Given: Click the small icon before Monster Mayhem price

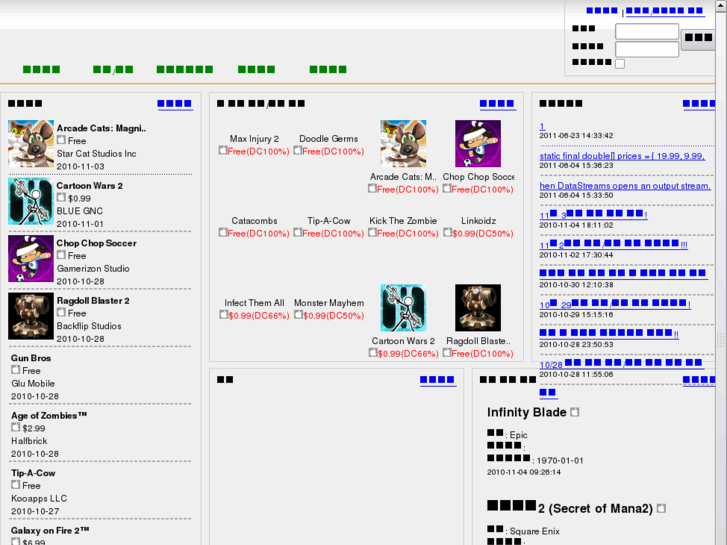Looking at the screenshot, I should (x=298, y=314).
